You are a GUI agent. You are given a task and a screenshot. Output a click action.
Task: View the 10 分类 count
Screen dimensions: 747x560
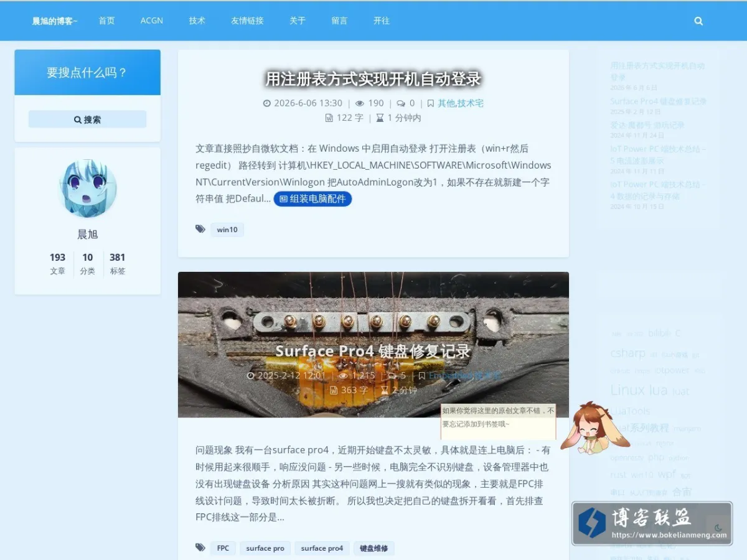pyautogui.click(x=87, y=264)
